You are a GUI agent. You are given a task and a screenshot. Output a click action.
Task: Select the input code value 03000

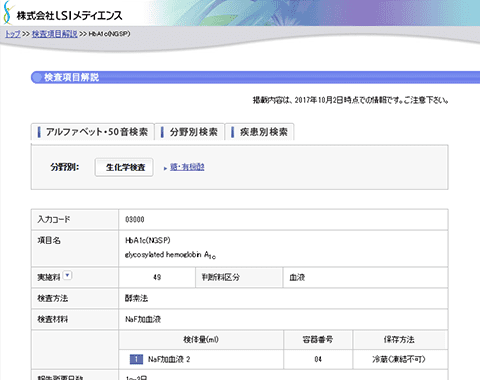(x=135, y=219)
